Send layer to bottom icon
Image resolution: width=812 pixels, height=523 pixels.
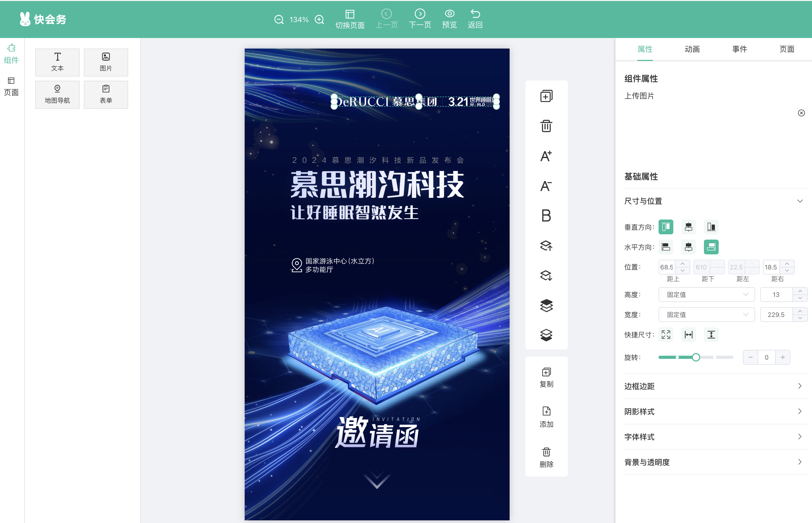coord(546,335)
